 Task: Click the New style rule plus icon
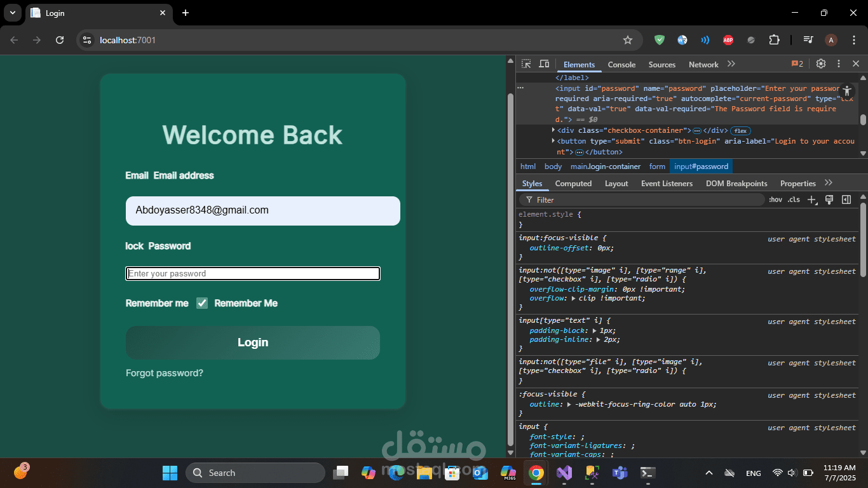(812, 200)
